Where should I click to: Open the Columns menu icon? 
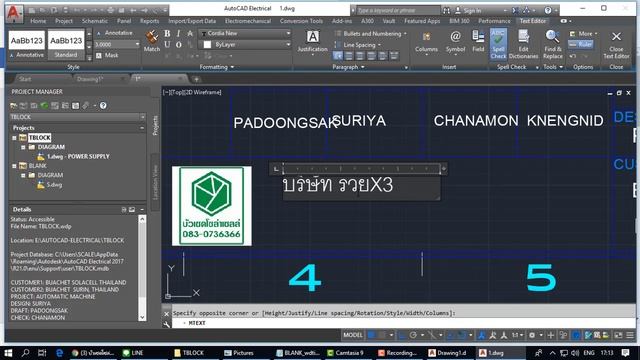pyautogui.click(x=426, y=42)
